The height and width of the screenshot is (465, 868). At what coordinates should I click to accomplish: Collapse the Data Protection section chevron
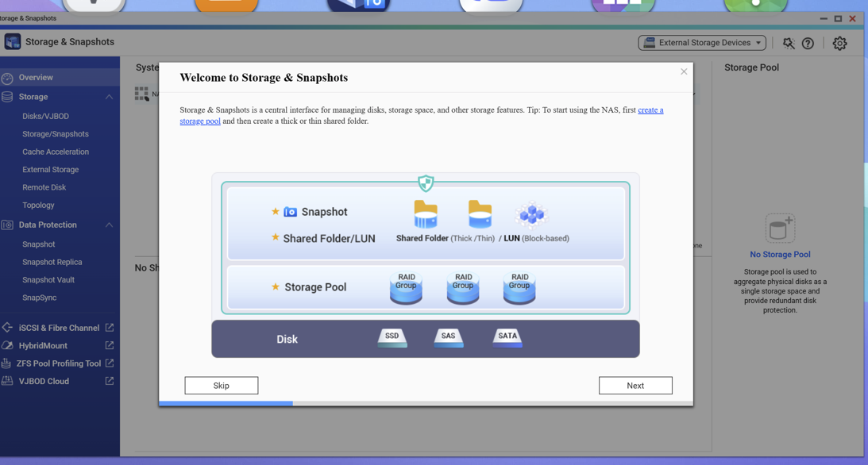[x=109, y=225]
